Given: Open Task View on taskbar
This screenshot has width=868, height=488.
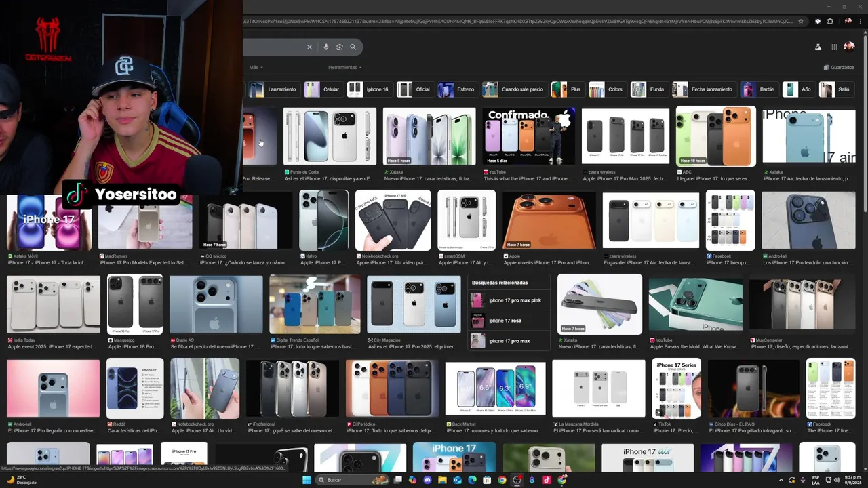Looking at the screenshot, I should coord(397,480).
